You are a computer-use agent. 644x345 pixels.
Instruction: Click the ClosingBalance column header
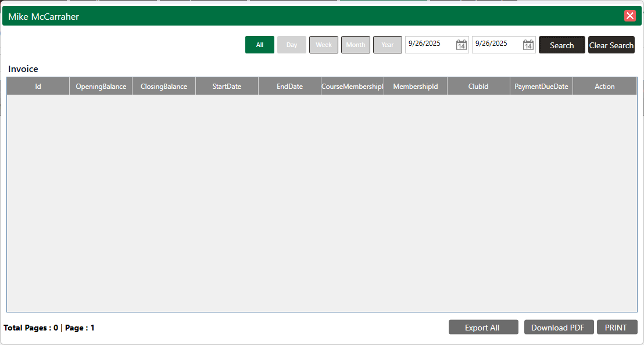164,87
